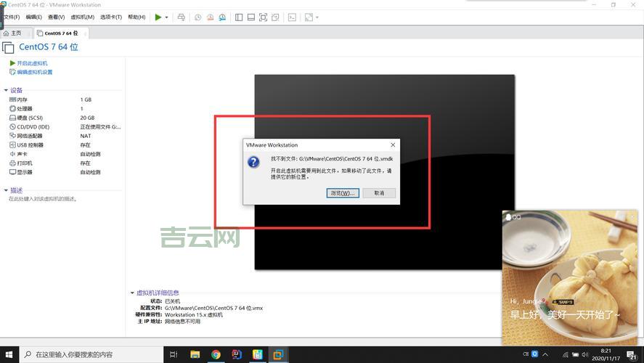Click 浏览(W)... button in the dialog

(343, 193)
